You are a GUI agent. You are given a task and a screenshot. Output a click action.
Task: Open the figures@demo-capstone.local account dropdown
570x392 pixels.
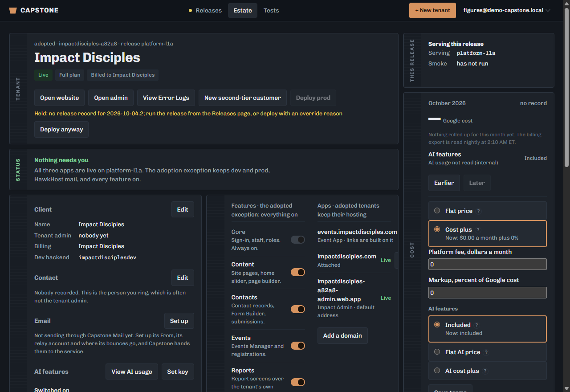pyautogui.click(x=507, y=10)
